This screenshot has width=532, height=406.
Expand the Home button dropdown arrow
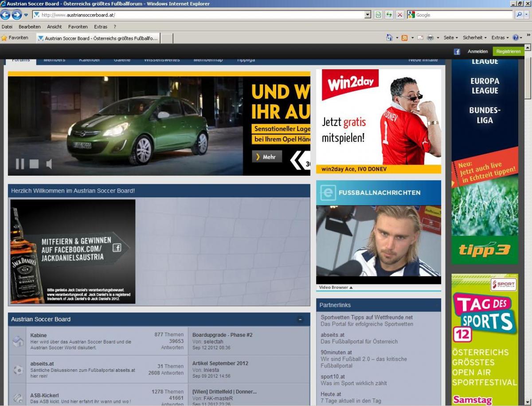click(x=397, y=38)
